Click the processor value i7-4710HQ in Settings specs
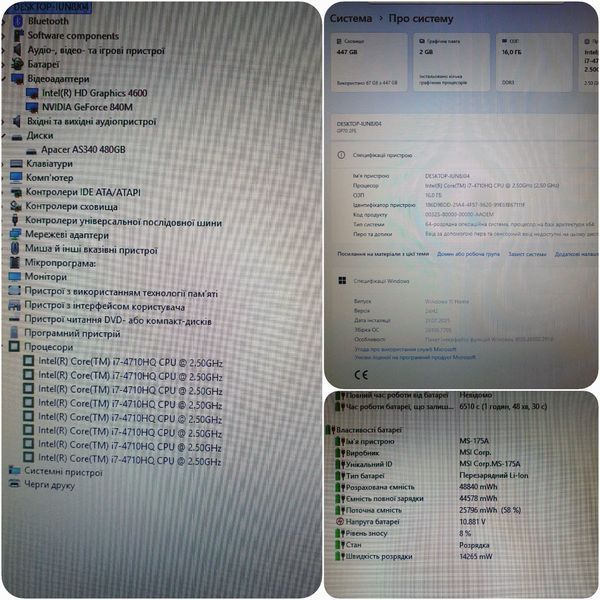The width and height of the screenshot is (600, 600). pyautogui.click(x=492, y=186)
